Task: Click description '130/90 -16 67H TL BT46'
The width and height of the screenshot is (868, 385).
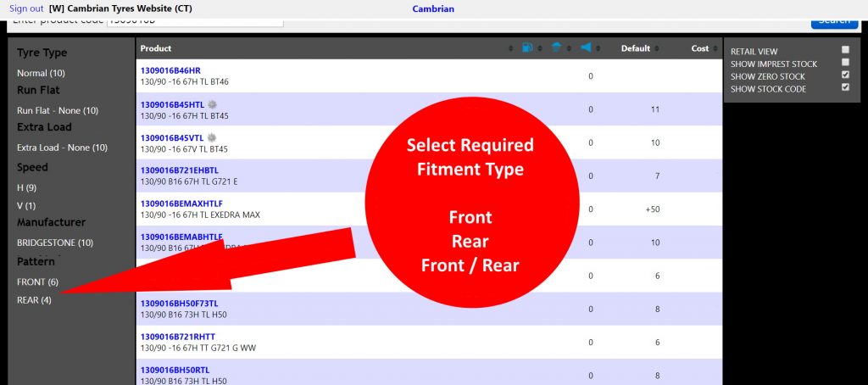Action: click(184, 82)
